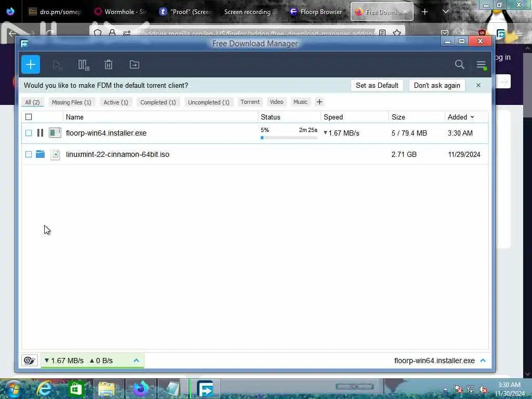Click the network tray icon
The image size is (532, 399).
click(471, 389)
